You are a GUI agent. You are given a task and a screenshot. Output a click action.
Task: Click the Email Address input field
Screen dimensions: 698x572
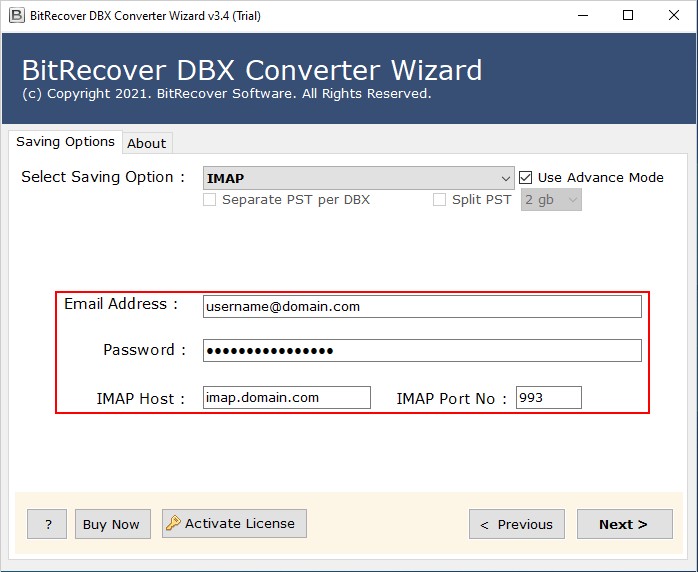coord(421,306)
